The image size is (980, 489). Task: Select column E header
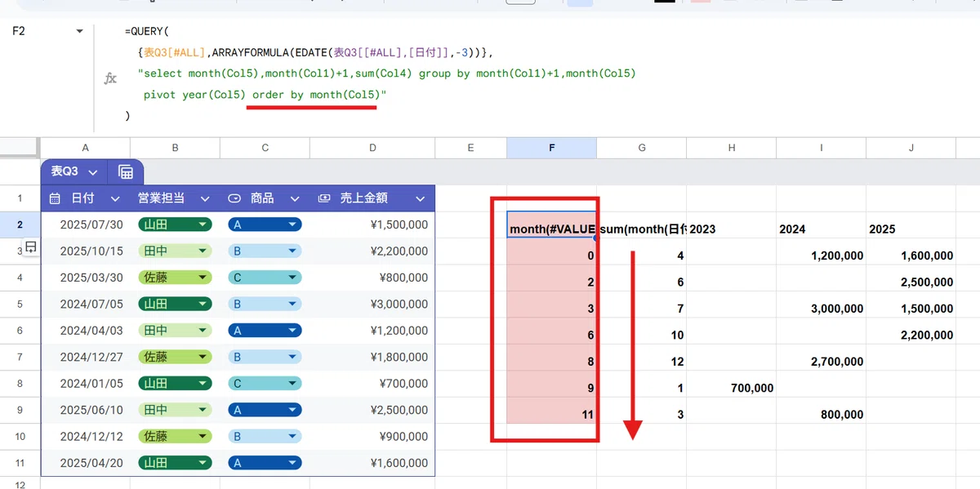coord(470,148)
